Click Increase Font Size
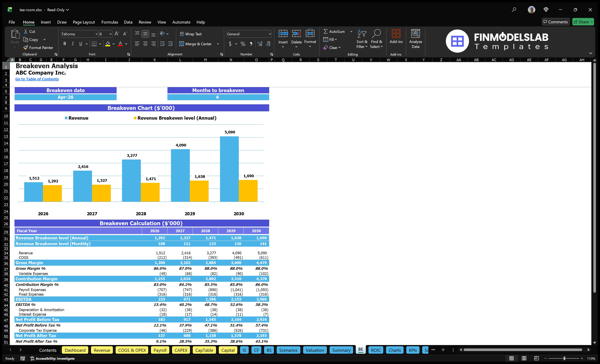 click(x=117, y=34)
